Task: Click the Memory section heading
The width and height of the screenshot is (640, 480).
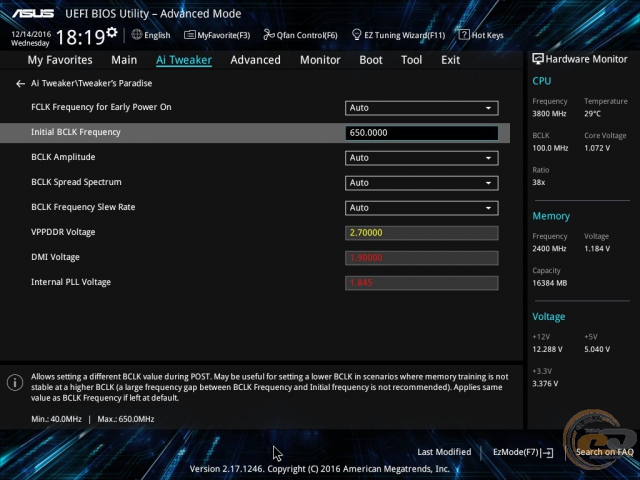Action: pos(551,216)
